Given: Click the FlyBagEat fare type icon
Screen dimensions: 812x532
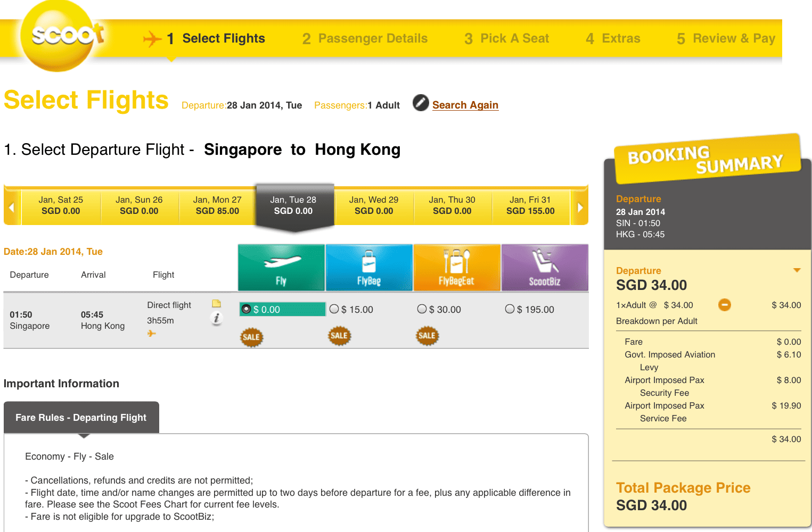Looking at the screenshot, I should coord(457,268).
